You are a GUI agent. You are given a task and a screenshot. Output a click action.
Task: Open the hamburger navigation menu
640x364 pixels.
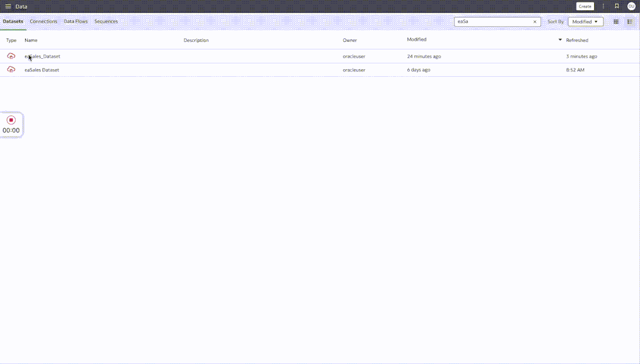8,6
